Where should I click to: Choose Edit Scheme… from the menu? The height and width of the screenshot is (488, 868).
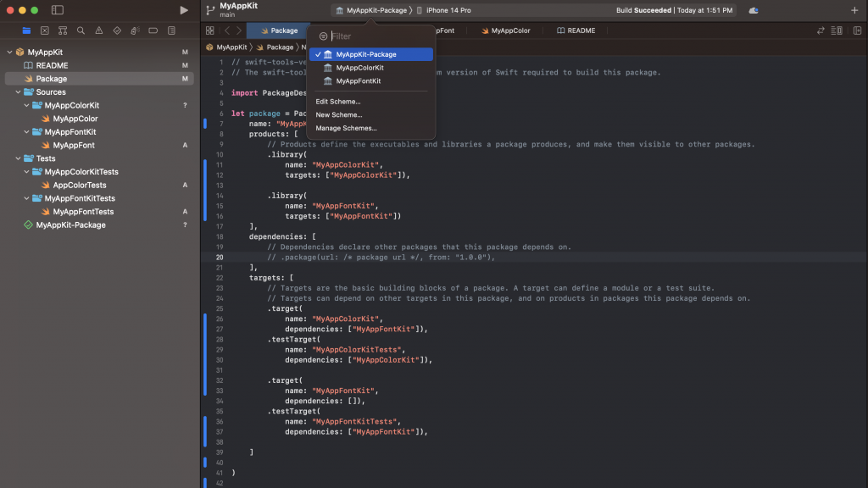pyautogui.click(x=337, y=102)
